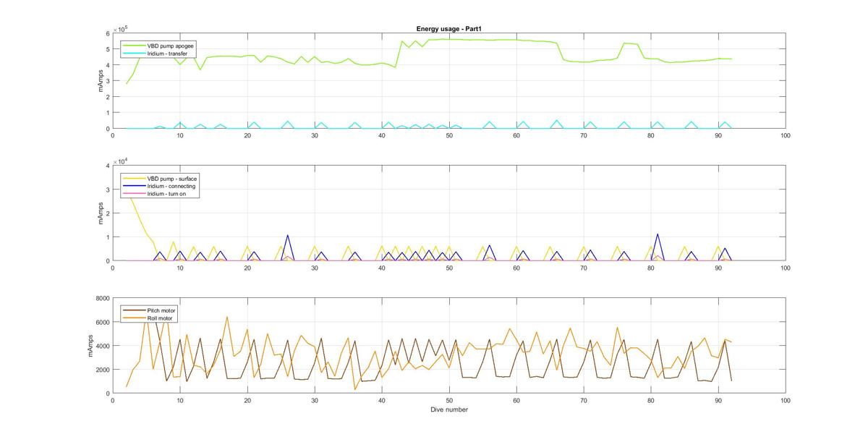The width and height of the screenshot is (868, 442).
Task: Select the mAmps label of the Pitch motor plot
Action: (x=91, y=346)
